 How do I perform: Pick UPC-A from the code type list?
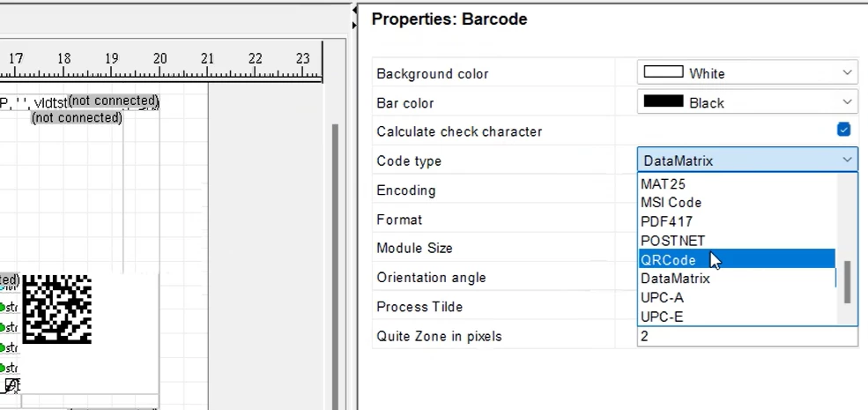662,298
